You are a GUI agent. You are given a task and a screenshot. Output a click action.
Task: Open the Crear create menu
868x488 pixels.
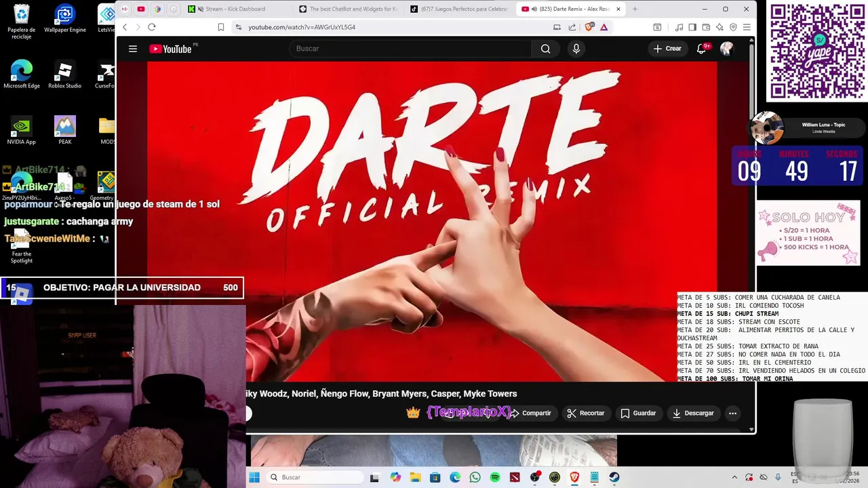(x=667, y=49)
